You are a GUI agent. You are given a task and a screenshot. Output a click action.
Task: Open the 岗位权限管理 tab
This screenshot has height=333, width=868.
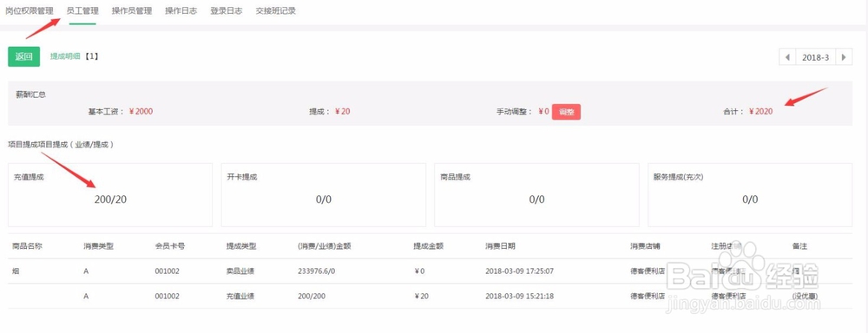click(x=30, y=11)
